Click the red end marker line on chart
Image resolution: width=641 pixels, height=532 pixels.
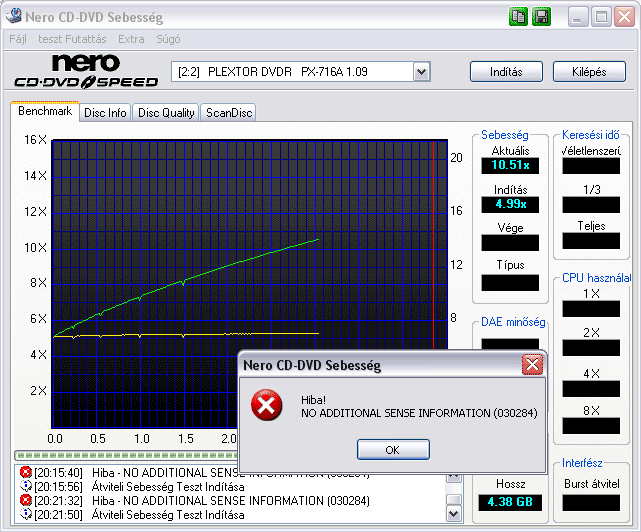pyautogui.click(x=433, y=245)
